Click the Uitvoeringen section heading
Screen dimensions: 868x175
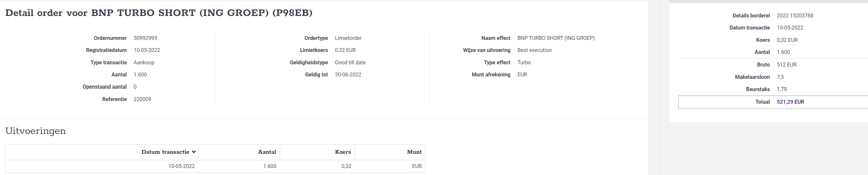pos(35,131)
